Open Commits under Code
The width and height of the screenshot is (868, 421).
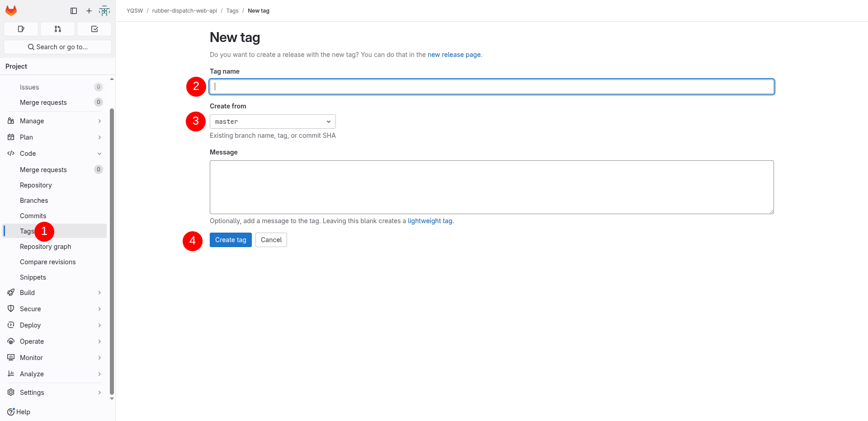tap(55, 216)
